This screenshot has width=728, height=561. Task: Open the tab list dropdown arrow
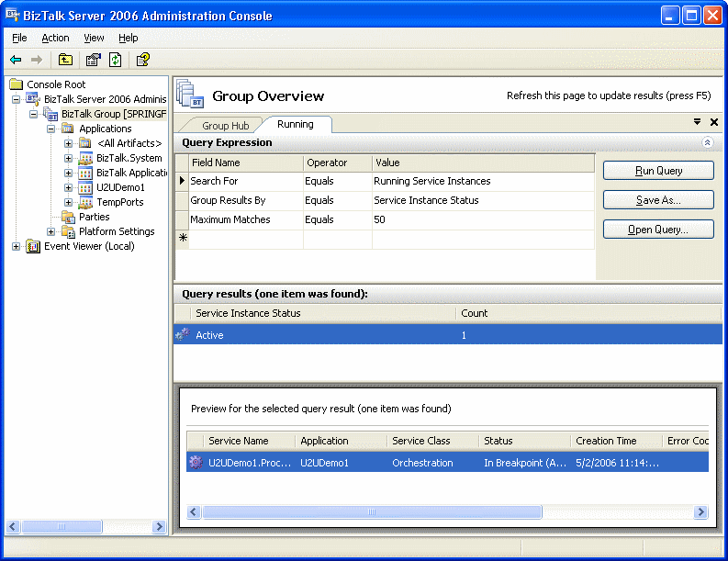pos(698,122)
